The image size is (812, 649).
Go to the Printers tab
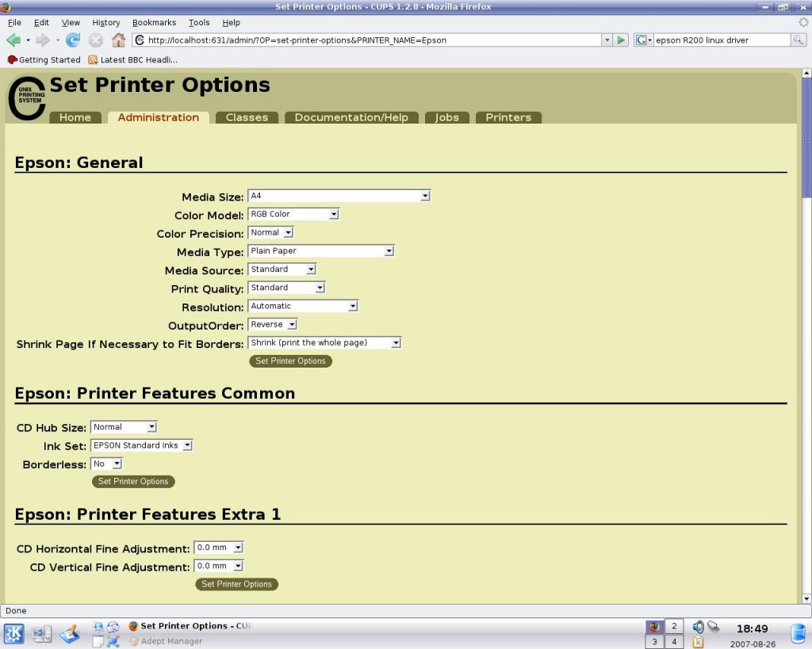(x=508, y=117)
